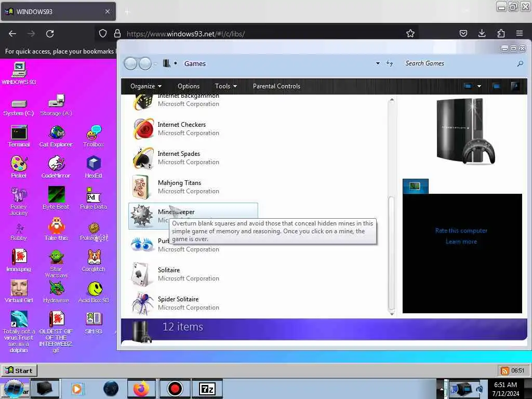Expand the view options dropdown arrow

coord(479,86)
